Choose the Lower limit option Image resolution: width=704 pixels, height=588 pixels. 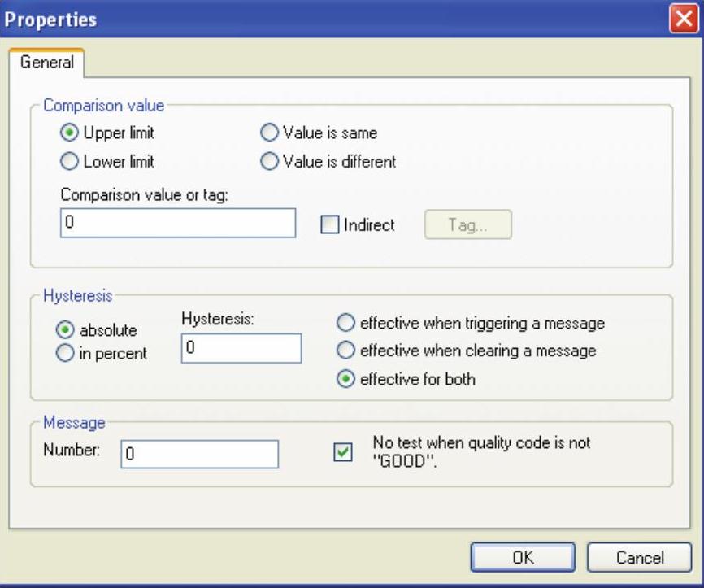[x=71, y=161]
